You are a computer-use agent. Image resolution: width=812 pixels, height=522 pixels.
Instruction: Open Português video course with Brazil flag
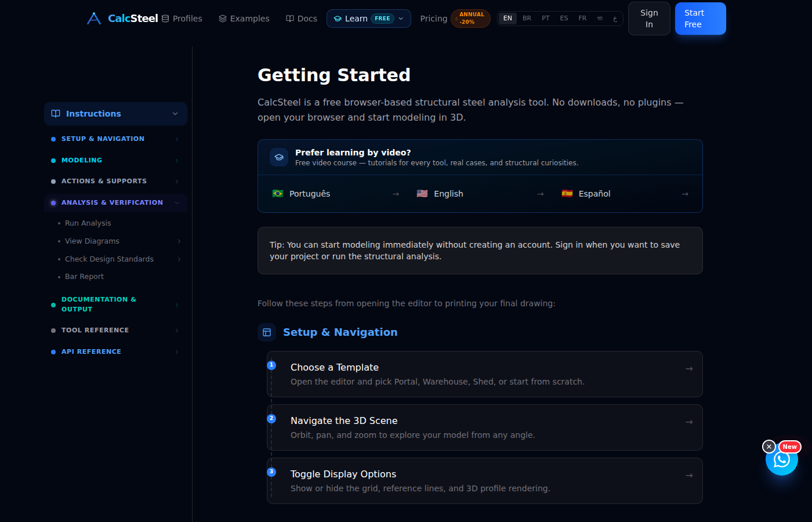click(336, 194)
